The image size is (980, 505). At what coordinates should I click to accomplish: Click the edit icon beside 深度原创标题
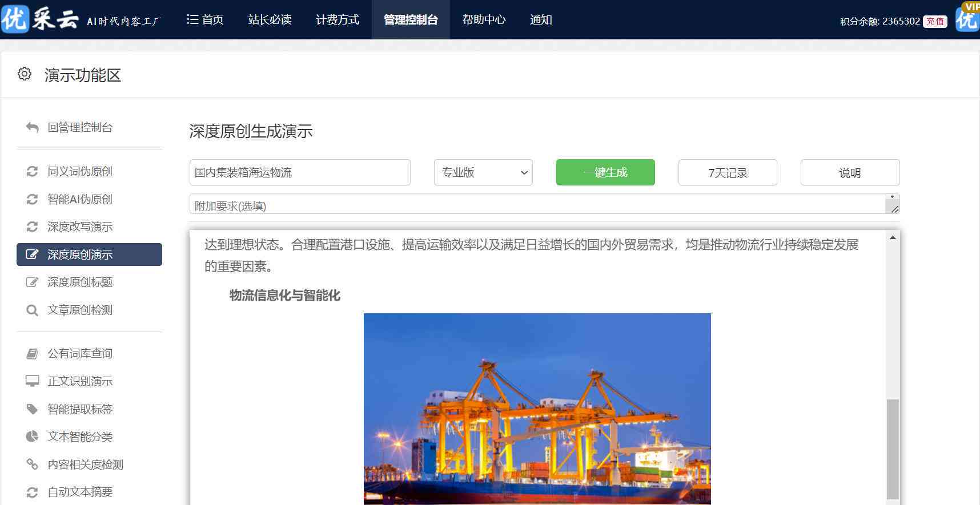click(x=32, y=282)
